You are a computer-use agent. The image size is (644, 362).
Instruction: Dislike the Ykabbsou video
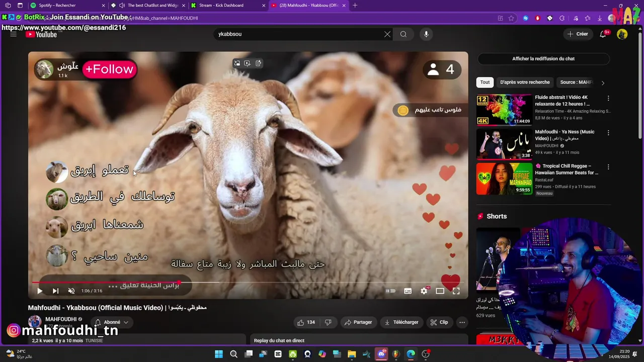[x=328, y=322]
